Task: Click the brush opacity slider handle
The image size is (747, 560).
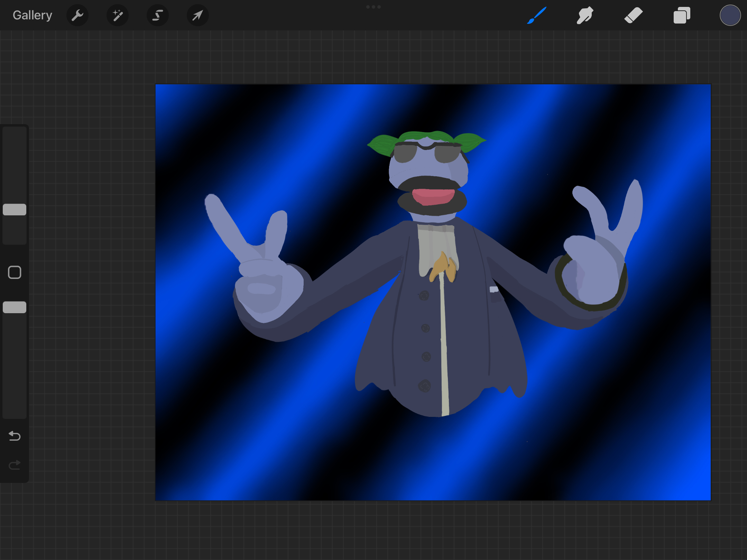Action: pyautogui.click(x=15, y=307)
